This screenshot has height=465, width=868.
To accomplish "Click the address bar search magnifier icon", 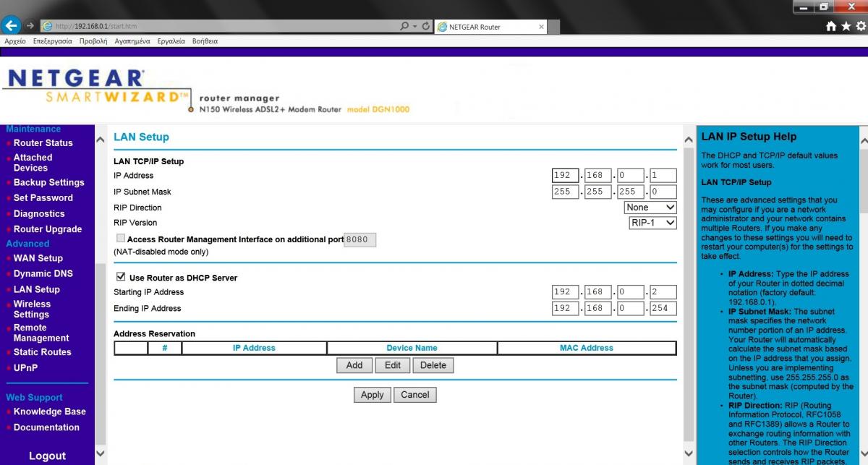I will pos(404,26).
